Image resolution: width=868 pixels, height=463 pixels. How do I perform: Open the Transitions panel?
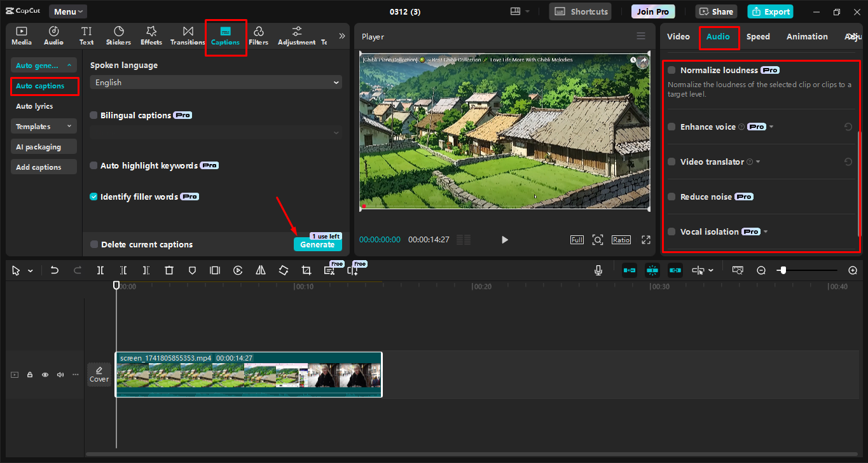tap(187, 35)
